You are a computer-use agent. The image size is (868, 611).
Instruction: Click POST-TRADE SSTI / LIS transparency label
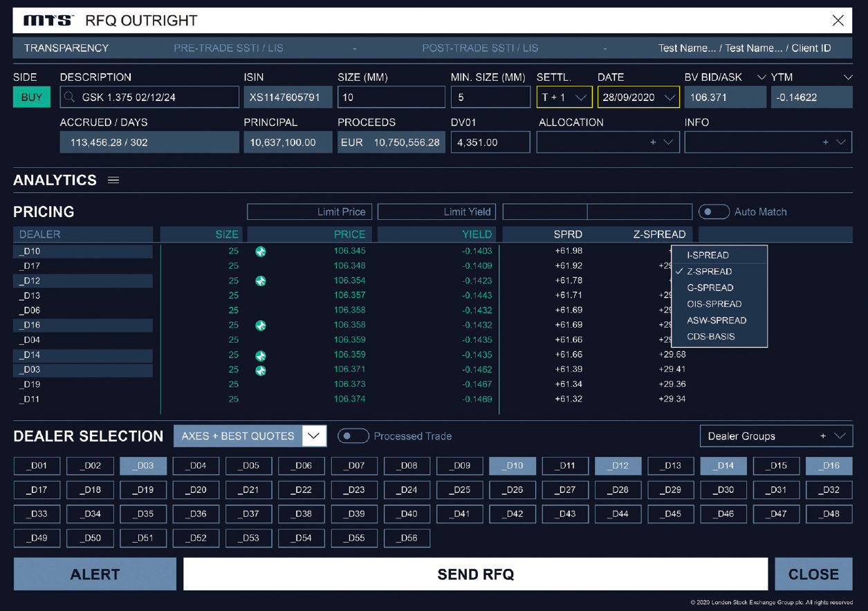pos(480,48)
